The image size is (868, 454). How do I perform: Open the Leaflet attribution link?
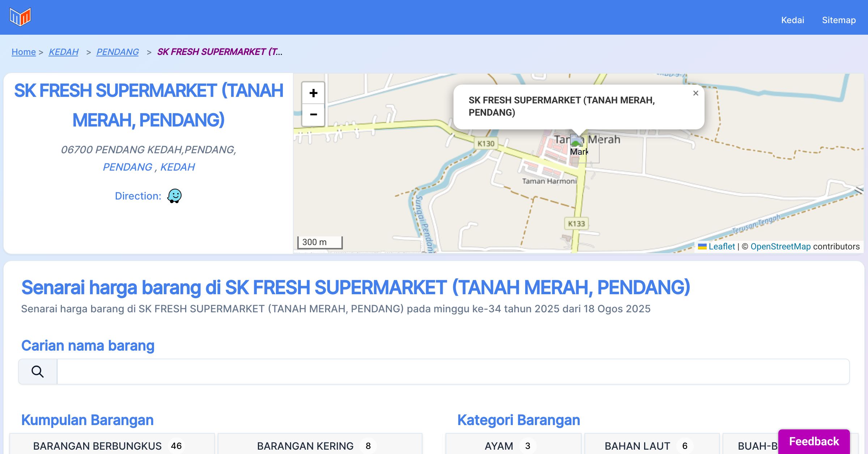tap(722, 247)
